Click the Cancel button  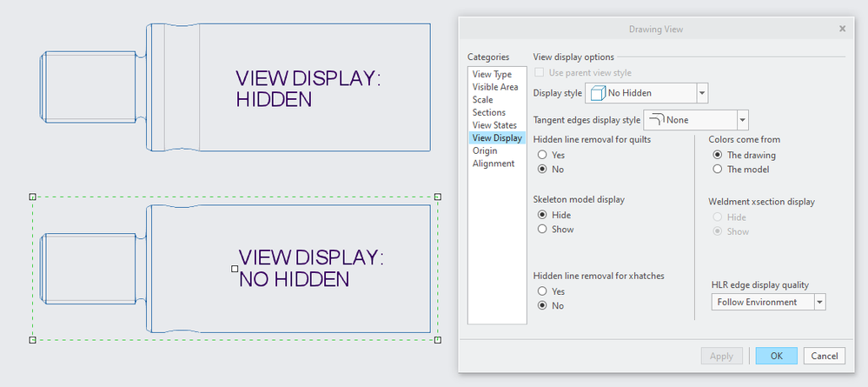point(825,356)
